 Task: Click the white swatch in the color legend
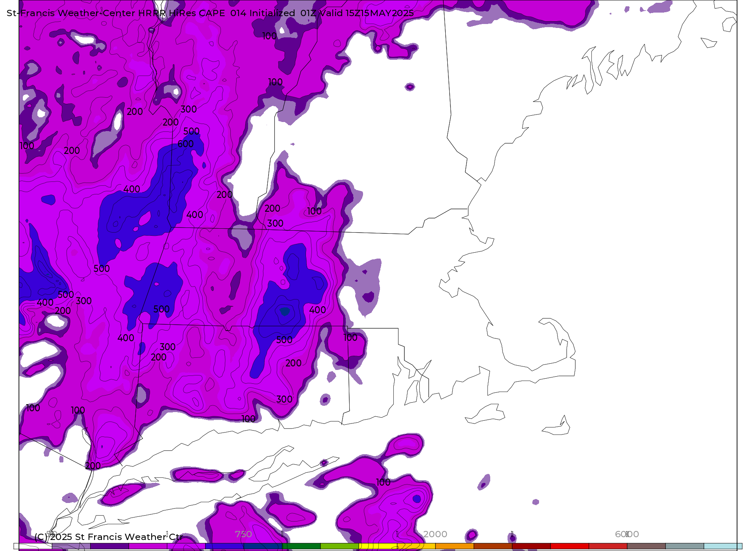coord(33,546)
